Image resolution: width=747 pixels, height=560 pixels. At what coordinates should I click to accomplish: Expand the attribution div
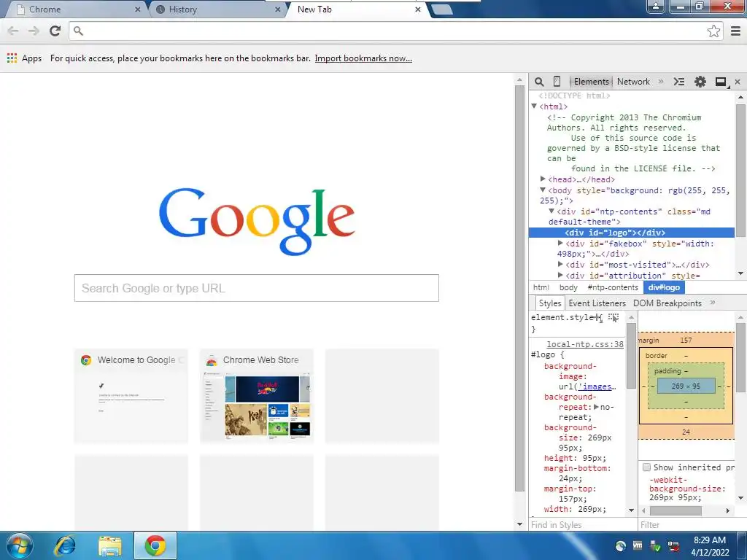point(560,275)
